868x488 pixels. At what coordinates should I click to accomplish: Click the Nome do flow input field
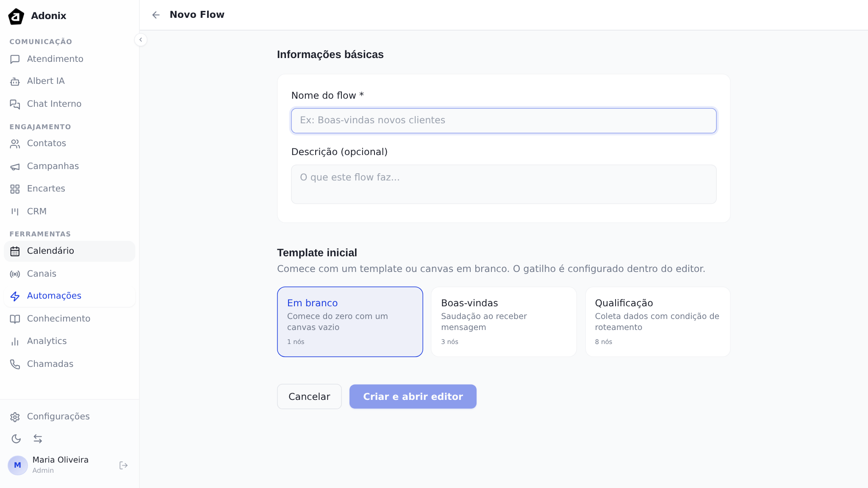(x=503, y=120)
